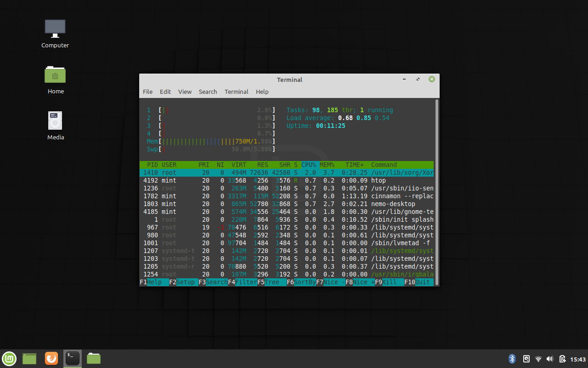Click the CPU 1 usage meter
This screenshot has width=588, height=368.
click(x=211, y=110)
